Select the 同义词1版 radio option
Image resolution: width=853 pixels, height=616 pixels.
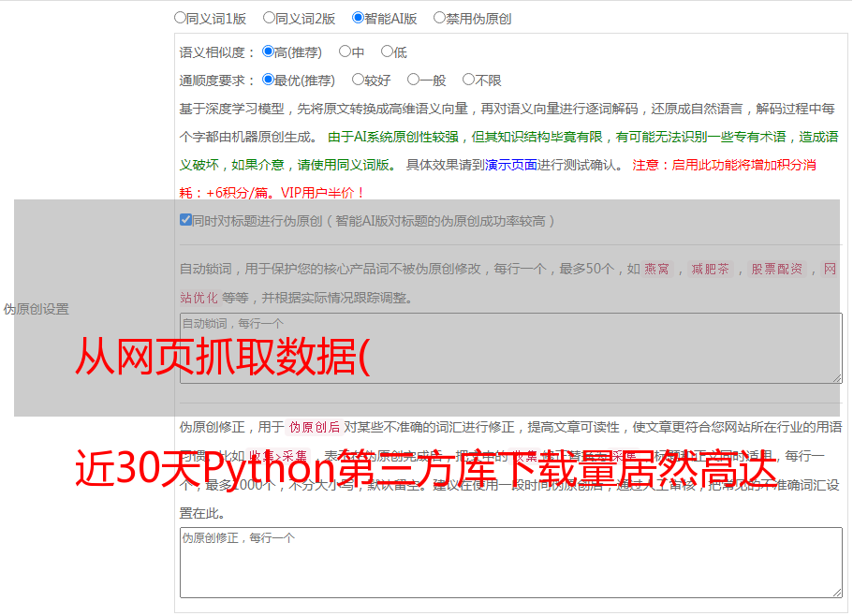[x=180, y=18]
